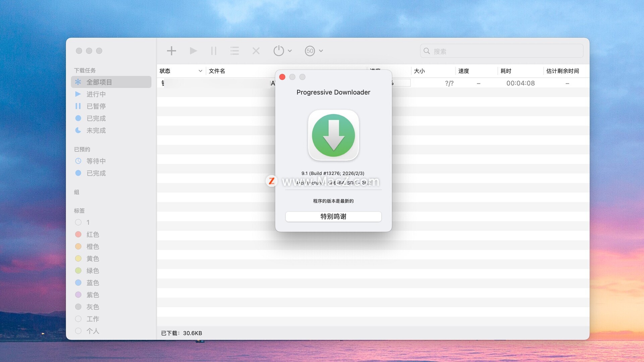The width and height of the screenshot is (644, 362).
Task: Click the queue list toolbar icon
Action: (235, 51)
